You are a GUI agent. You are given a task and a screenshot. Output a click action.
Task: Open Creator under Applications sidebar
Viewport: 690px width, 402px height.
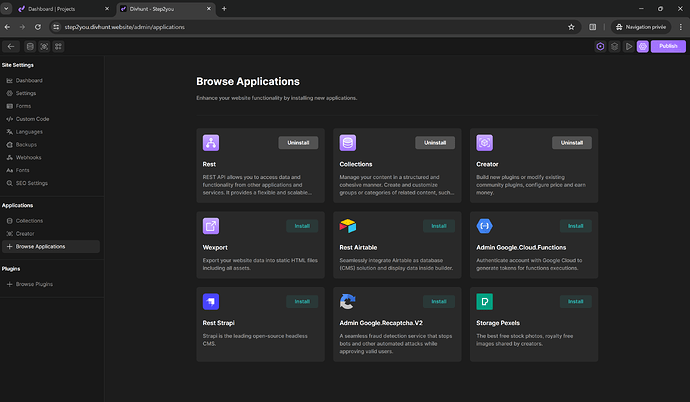(x=51, y=234)
